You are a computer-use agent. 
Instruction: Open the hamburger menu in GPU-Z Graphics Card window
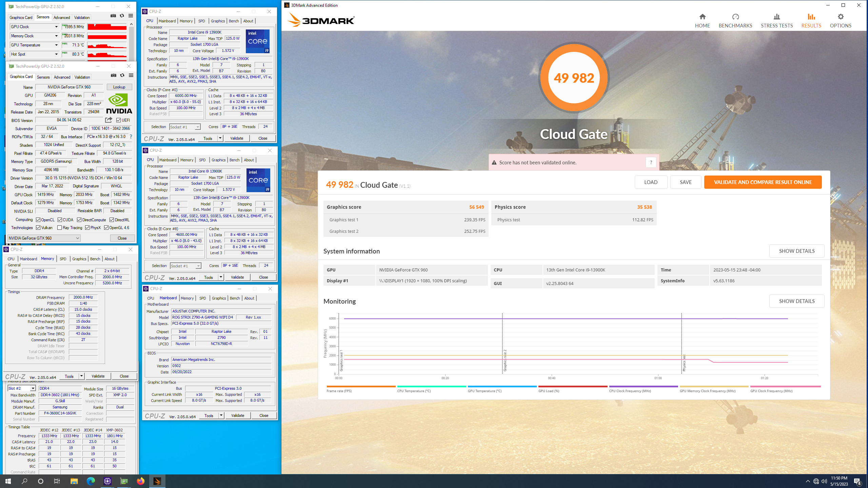(131, 75)
